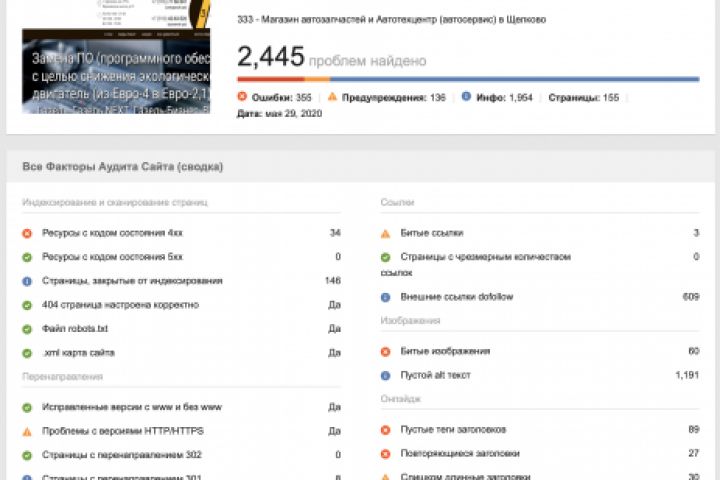Open Ресурсы с кодом состояния 4xx factor

tap(112, 233)
